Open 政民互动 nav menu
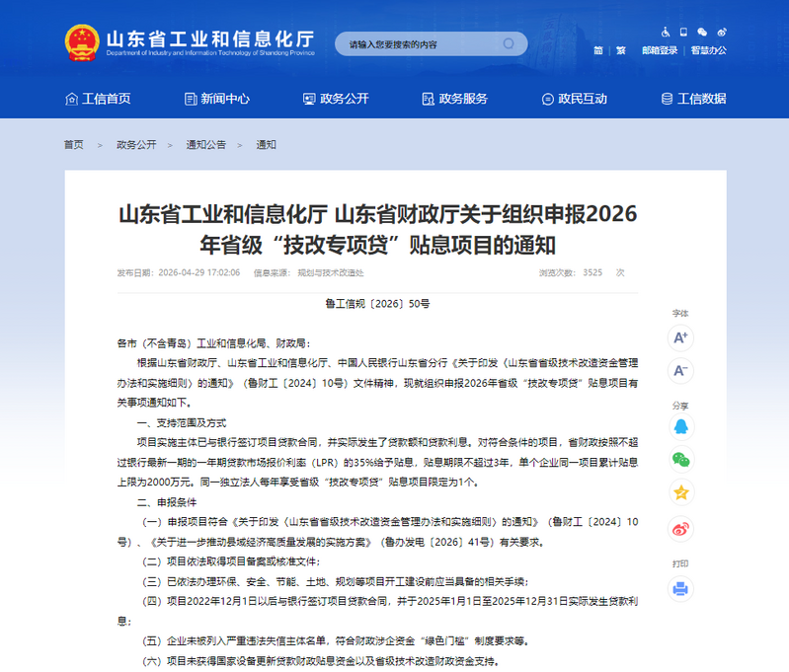This screenshot has height=672, width=789. [574, 99]
